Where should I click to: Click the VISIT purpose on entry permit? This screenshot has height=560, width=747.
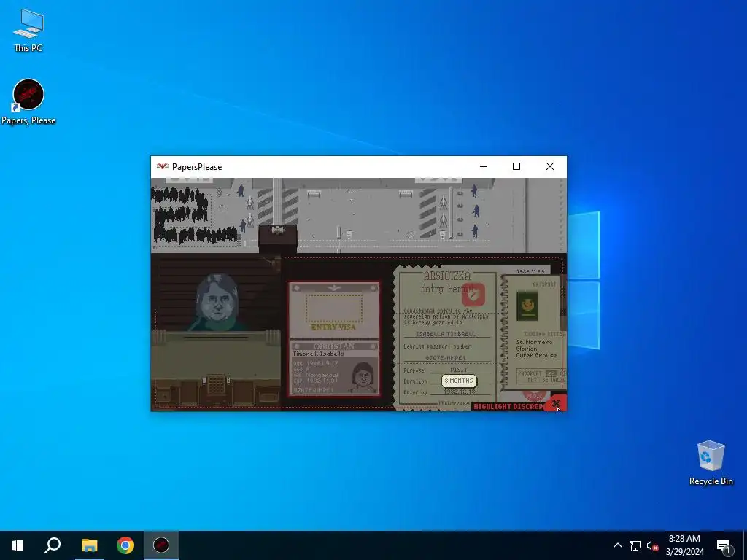click(459, 370)
